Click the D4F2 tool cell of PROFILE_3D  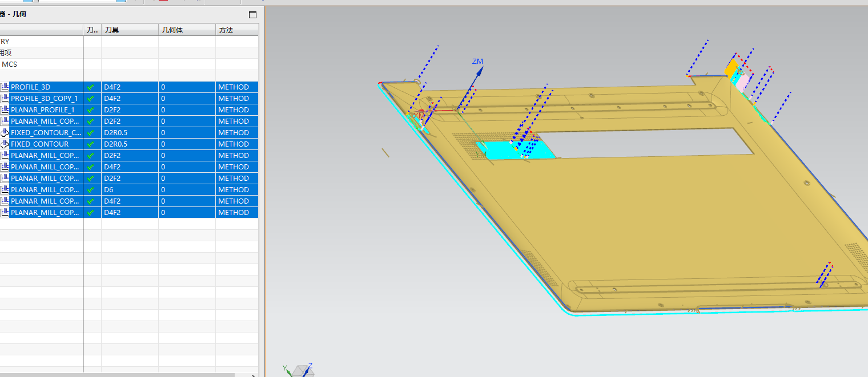pos(130,87)
